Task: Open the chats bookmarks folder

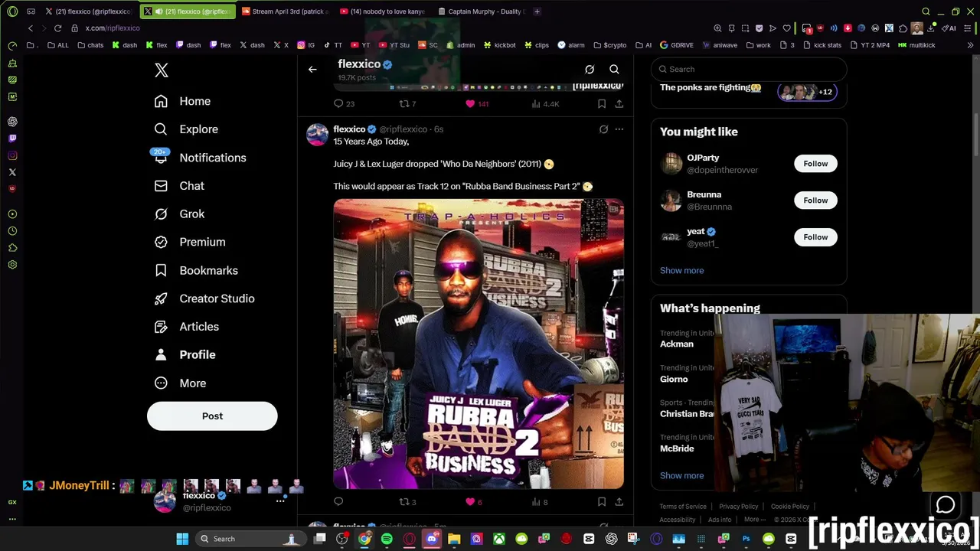Action: pyautogui.click(x=90, y=45)
